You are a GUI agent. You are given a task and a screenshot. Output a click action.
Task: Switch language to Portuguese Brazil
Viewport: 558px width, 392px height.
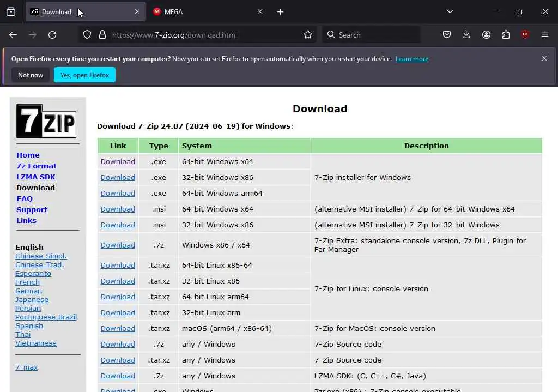point(46,317)
